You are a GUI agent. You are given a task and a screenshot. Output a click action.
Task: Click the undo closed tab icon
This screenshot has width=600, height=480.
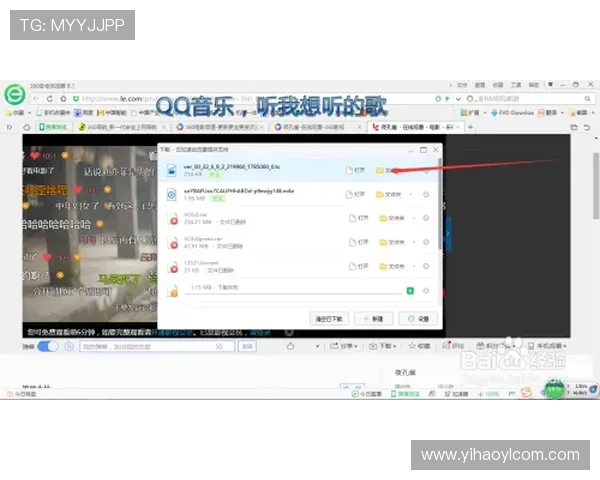(587, 127)
